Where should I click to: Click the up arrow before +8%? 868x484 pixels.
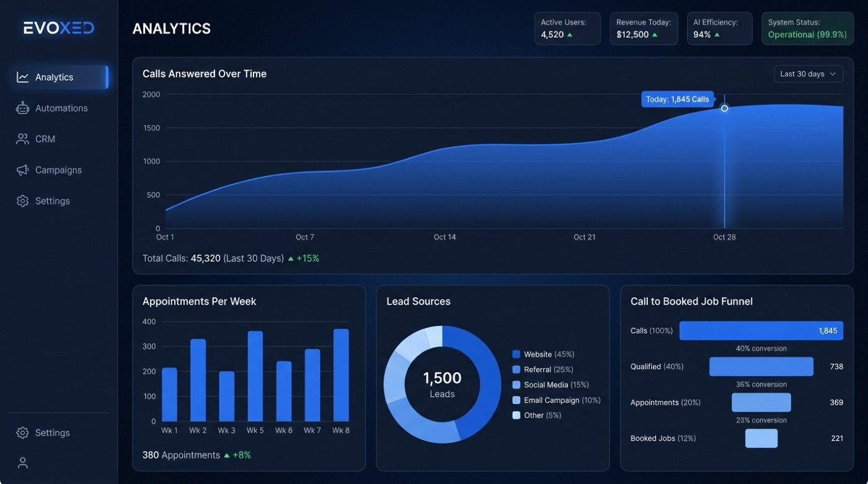pyautogui.click(x=227, y=455)
